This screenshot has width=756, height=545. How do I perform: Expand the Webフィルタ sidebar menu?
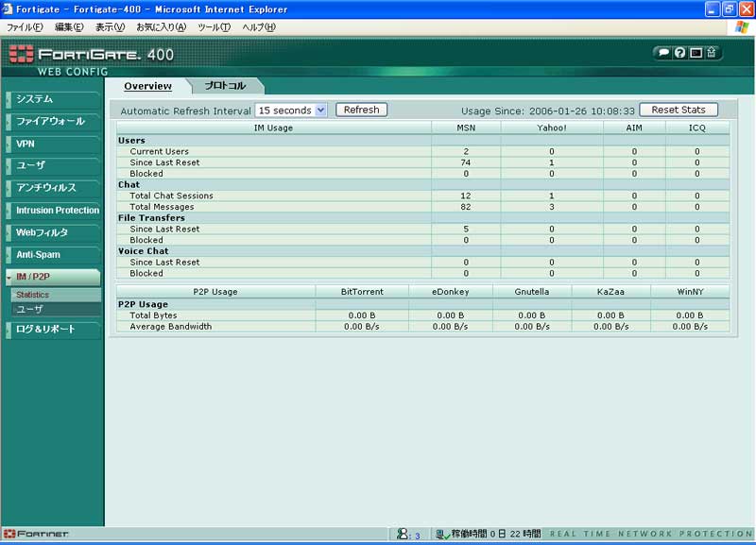click(53, 232)
